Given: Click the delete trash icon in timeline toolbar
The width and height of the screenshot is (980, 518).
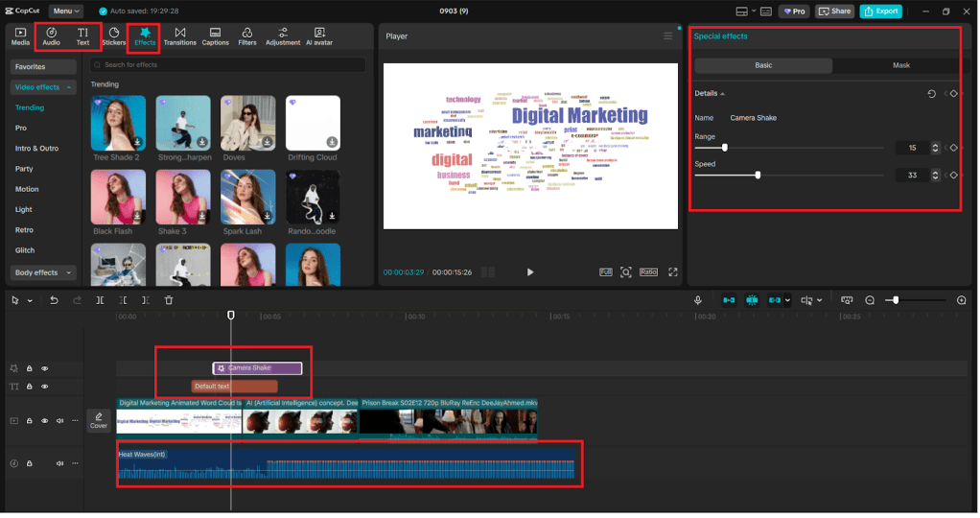Looking at the screenshot, I should [x=169, y=300].
